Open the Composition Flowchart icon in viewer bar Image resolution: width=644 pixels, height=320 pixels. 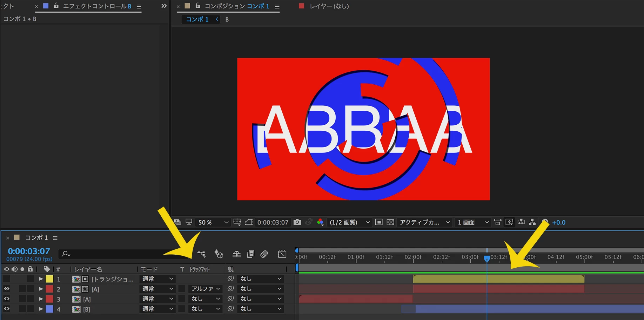click(x=532, y=222)
